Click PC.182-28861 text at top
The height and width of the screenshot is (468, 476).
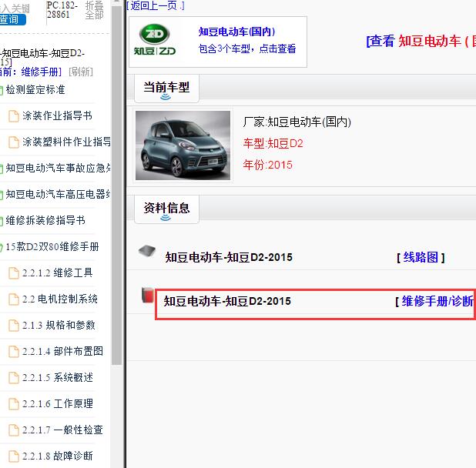tap(62, 10)
